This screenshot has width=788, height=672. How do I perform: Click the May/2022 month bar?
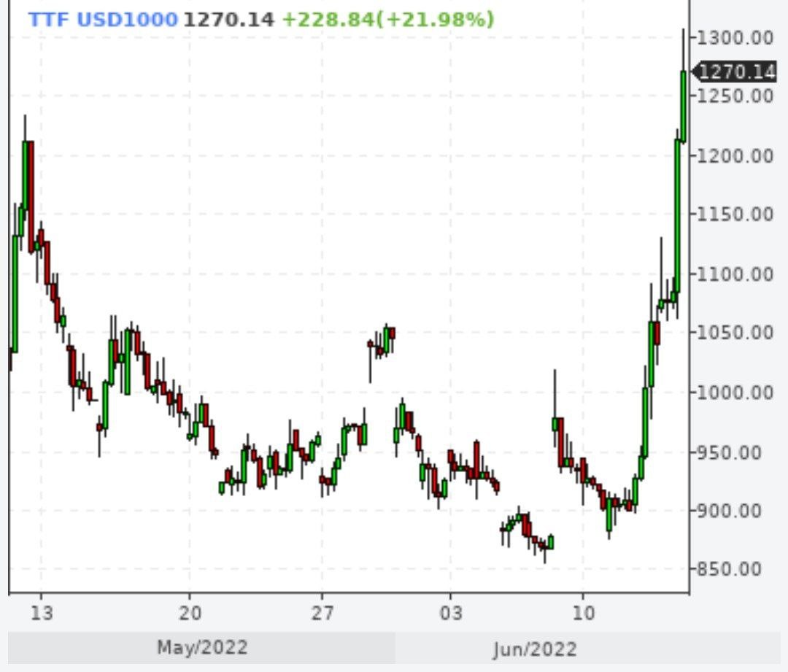point(202,647)
